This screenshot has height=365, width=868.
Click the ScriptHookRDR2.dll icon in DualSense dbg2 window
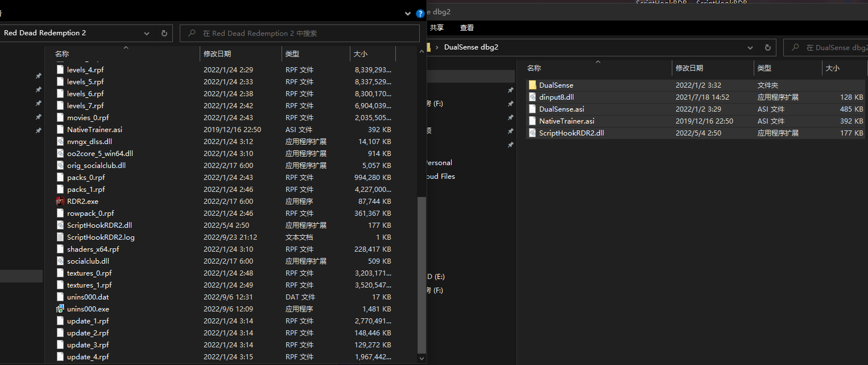pos(532,133)
